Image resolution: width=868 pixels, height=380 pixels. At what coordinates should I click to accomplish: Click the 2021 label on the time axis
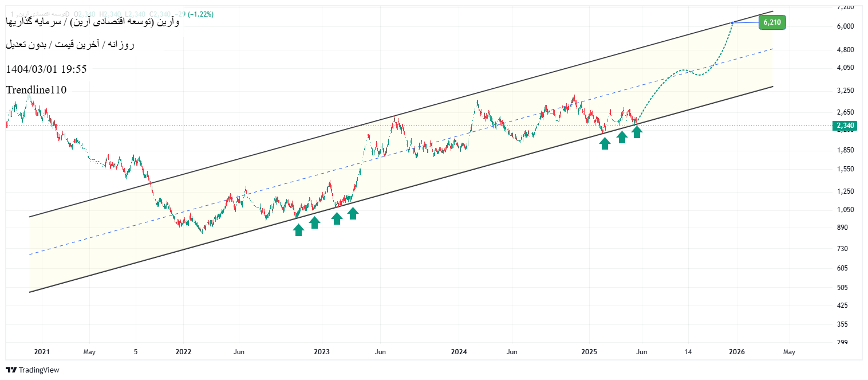point(42,351)
